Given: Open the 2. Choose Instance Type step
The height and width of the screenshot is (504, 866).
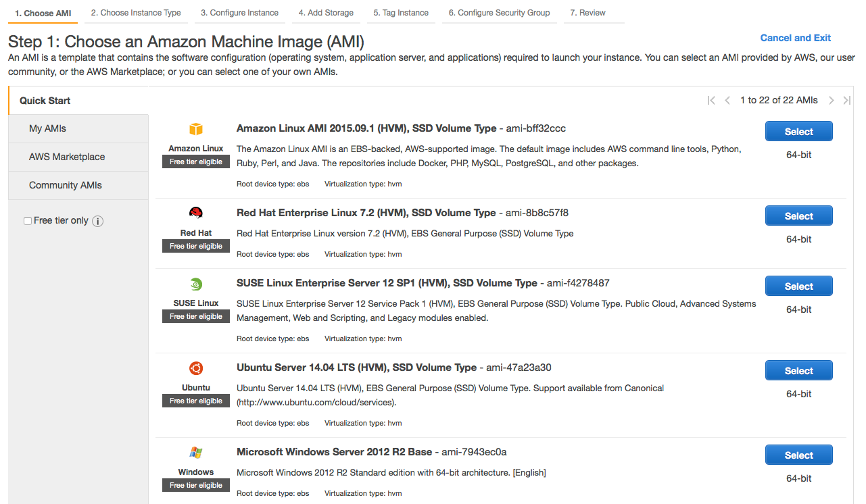Looking at the screenshot, I should tap(136, 13).
